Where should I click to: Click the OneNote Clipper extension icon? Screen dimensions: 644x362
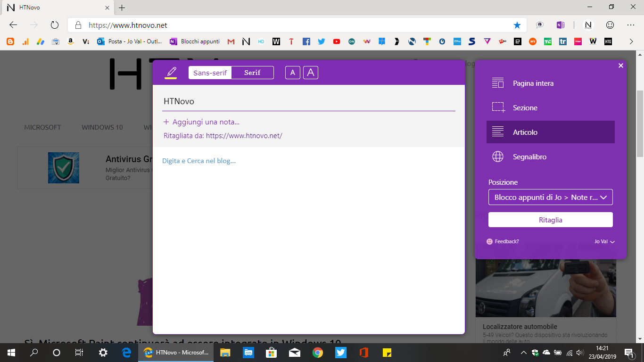click(561, 25)
